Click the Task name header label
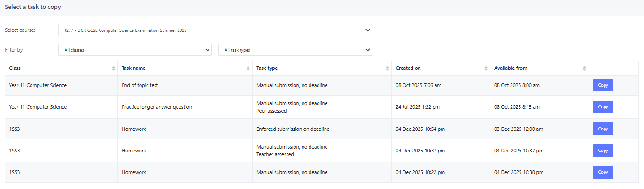This screenshot has height=189, width=644. 133,68
